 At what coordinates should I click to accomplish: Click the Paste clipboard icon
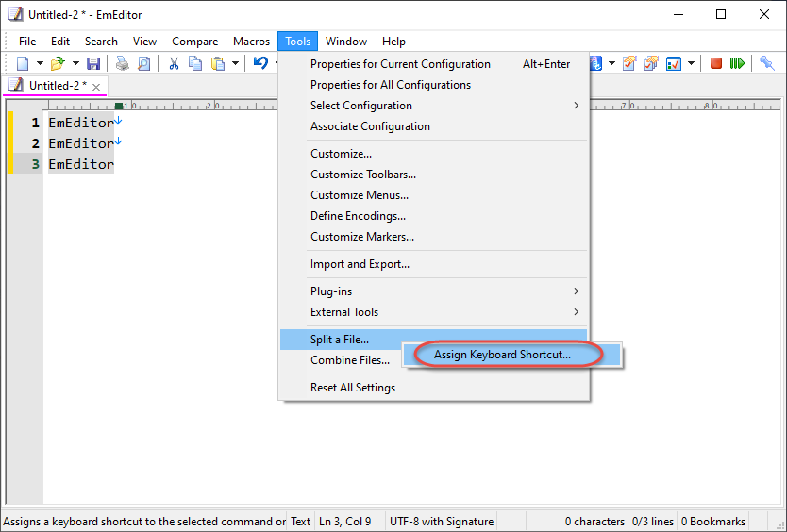coord(218,64)
